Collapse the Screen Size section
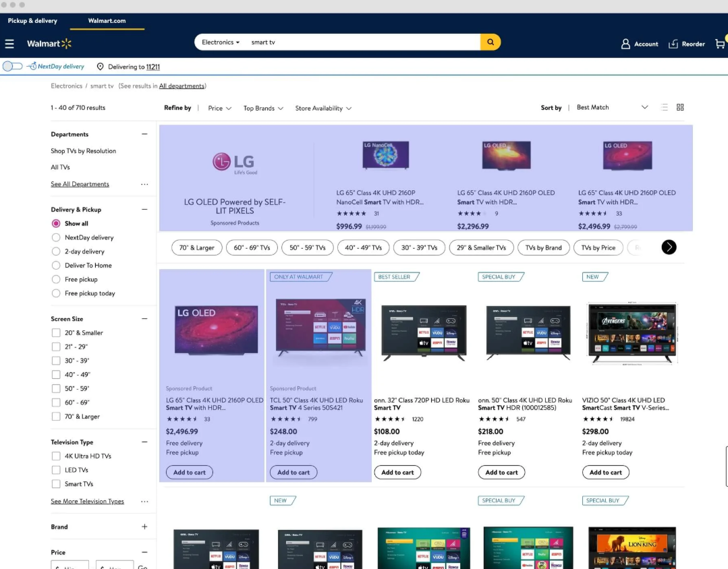The image size is (728, 569). coord(144,318)
